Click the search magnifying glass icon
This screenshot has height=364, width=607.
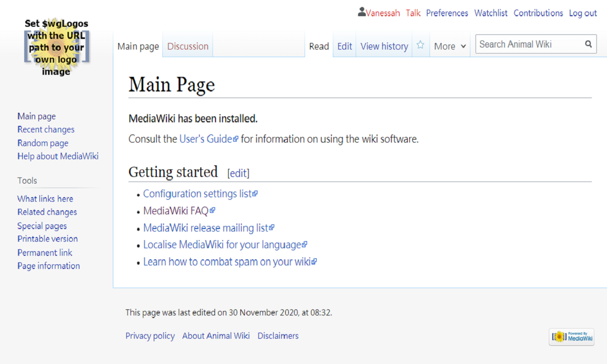(x=588, y=44)
